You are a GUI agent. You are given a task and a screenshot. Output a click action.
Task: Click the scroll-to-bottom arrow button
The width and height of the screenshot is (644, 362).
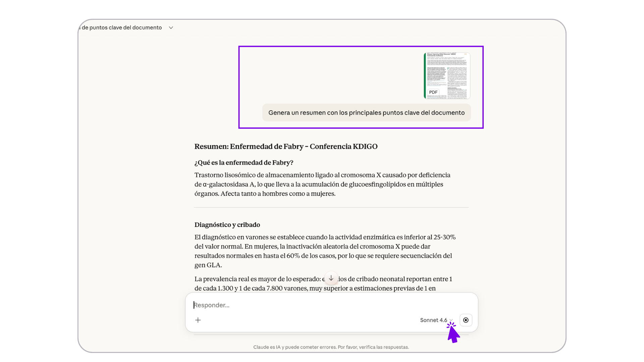point(331,278)
